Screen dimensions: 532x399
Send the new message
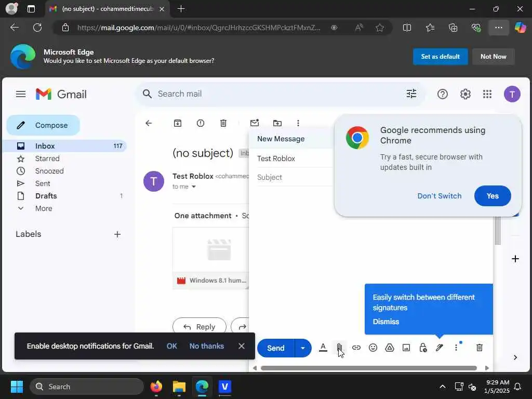275,348
